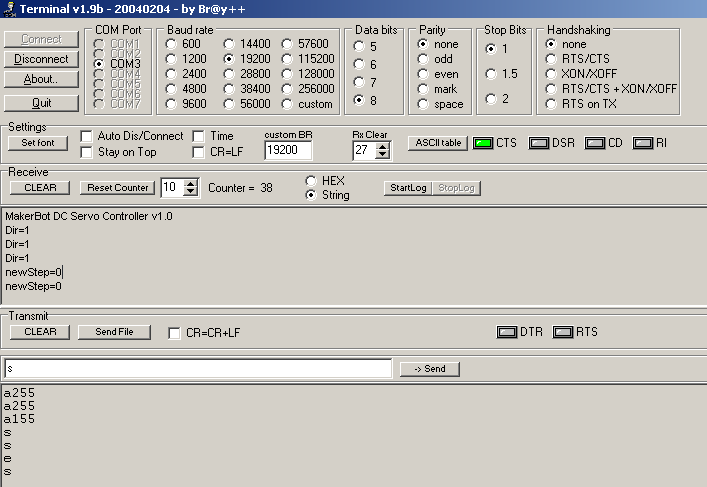Screen dimensions: 707x487
Task: Click the transmit command text field
Action: tap(197, 369)
